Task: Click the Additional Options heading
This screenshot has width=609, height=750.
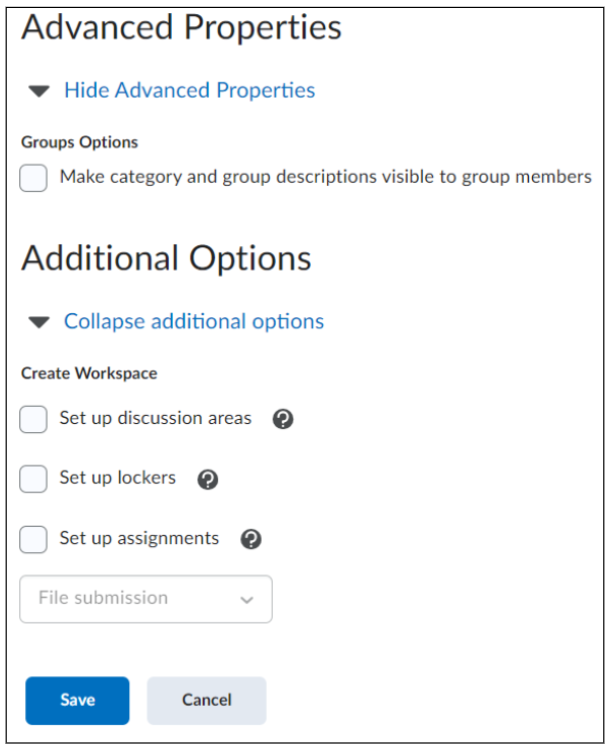Action: (166, 258)
